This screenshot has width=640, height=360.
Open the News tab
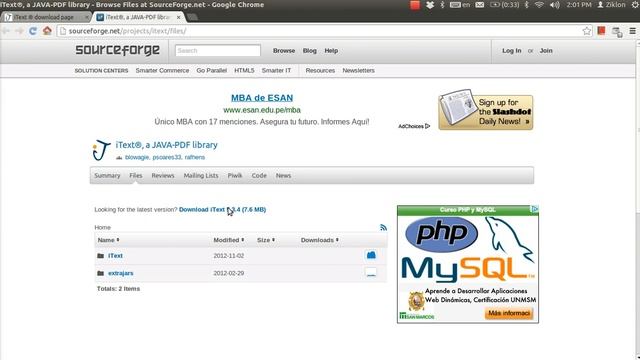pyautogui.click(x=283, y=176)
